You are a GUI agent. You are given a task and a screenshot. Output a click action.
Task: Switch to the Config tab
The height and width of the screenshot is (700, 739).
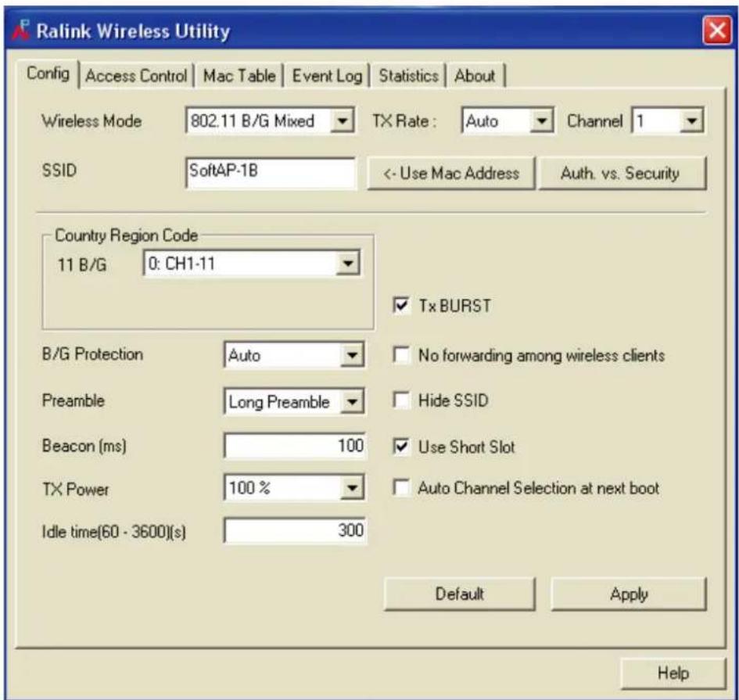[x=48, y=74]
